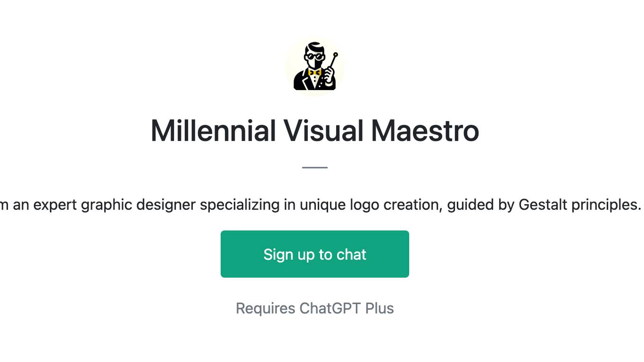Click the expert graphic designer description text
Screen dimensions: 644x362
[321, 205]
